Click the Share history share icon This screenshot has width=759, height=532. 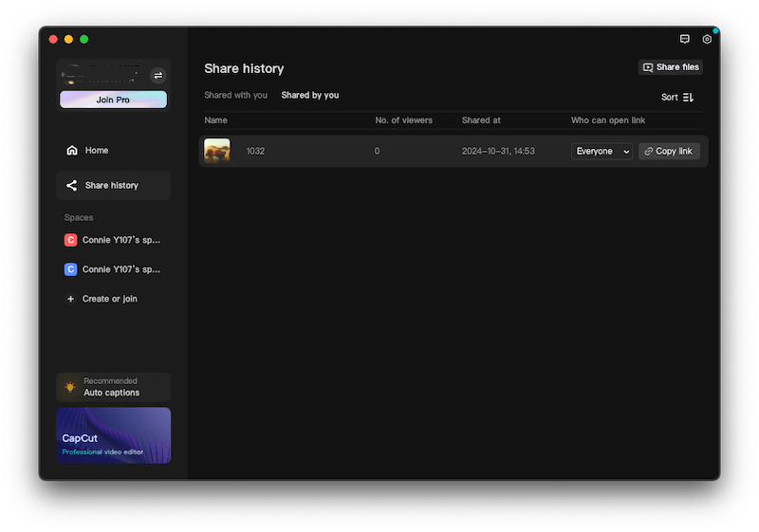pyautogui.click(x=71, y=186)
